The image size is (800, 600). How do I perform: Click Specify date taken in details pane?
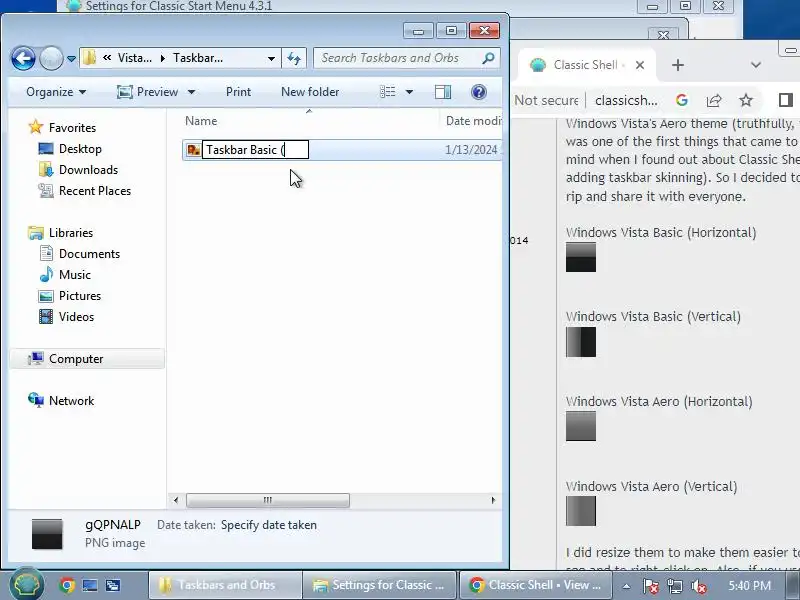pyautogui.click(x=269, y=525)
